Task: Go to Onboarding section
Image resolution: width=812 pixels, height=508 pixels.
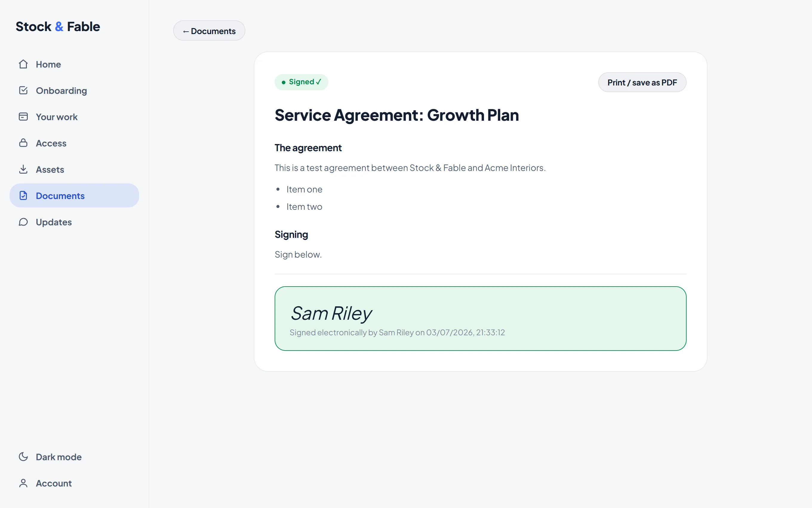Action: click(x=74, y=90)
